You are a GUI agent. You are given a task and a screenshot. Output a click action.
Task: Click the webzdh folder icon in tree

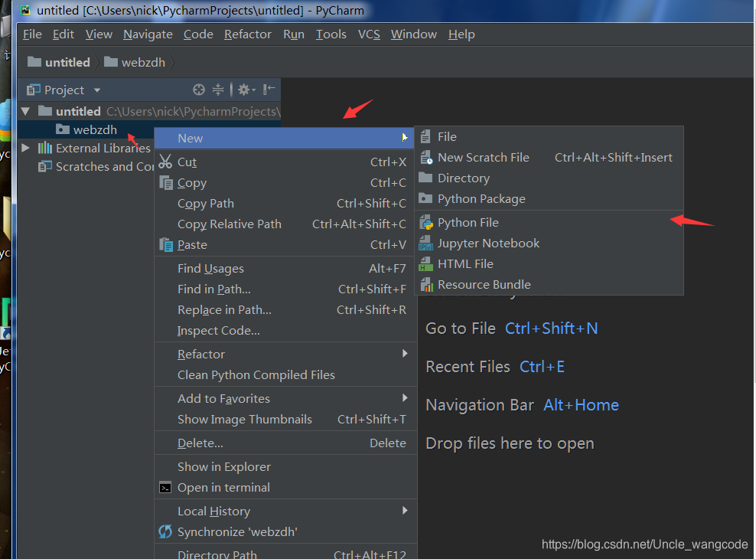click(x=62, y=129)
